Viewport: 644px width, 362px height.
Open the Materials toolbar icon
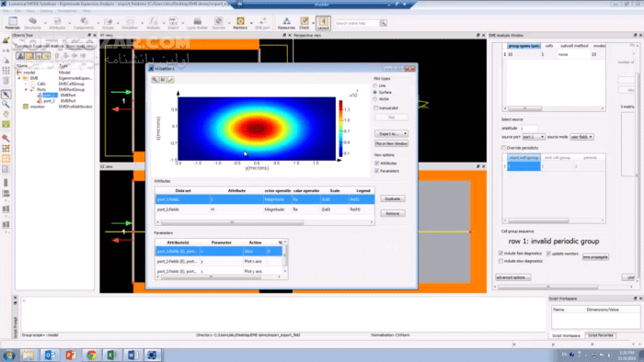(x=12, y=23)
